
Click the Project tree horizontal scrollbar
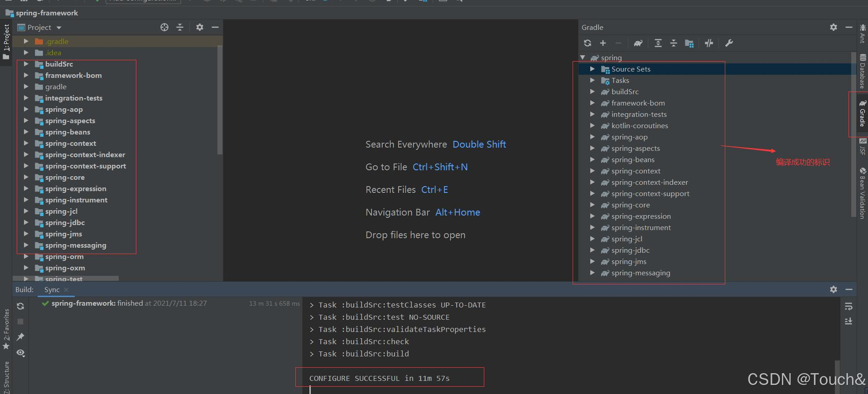66,279
